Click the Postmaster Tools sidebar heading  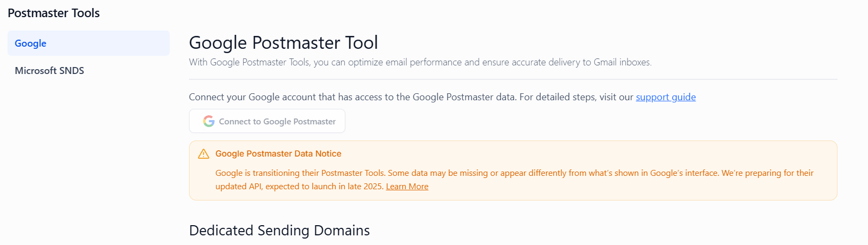tap(54, 13)
